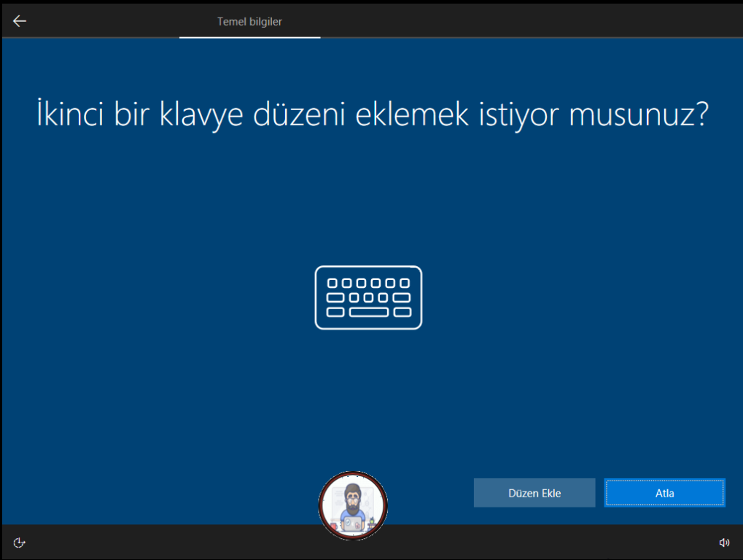Click the Düzen Ekle button
Viewport: 743px width, 560px height.
click(534, 493)
